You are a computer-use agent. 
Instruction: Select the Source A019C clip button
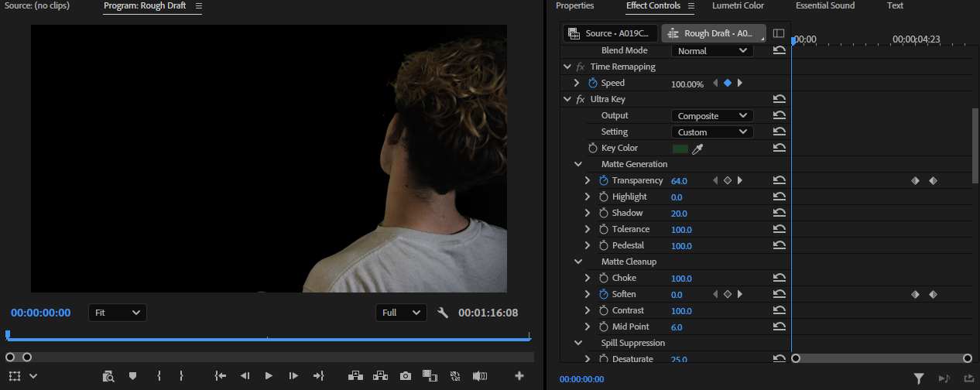pos(610,33)
